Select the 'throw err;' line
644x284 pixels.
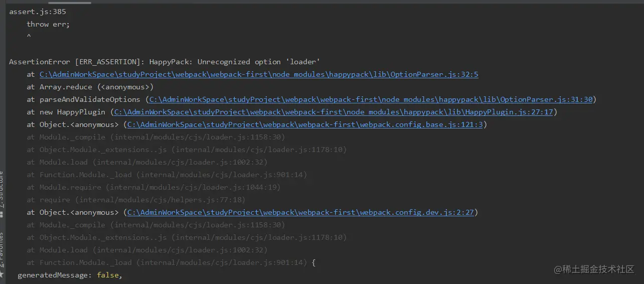point(48,24)
